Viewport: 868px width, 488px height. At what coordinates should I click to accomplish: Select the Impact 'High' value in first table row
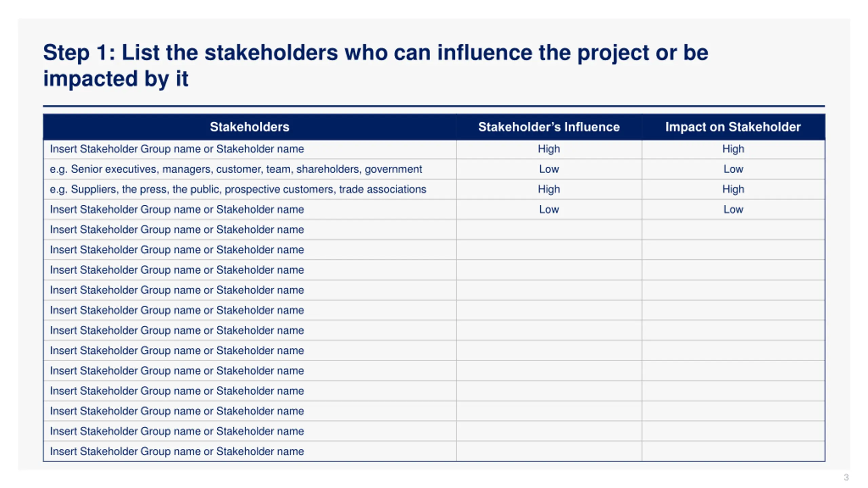coord(733,149)
